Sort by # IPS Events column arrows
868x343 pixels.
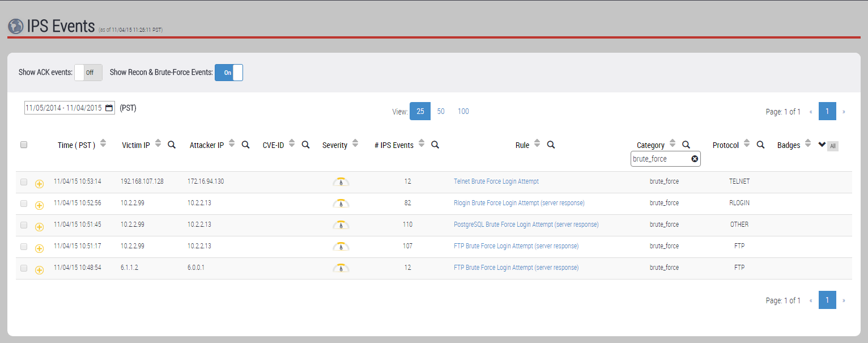421,143
